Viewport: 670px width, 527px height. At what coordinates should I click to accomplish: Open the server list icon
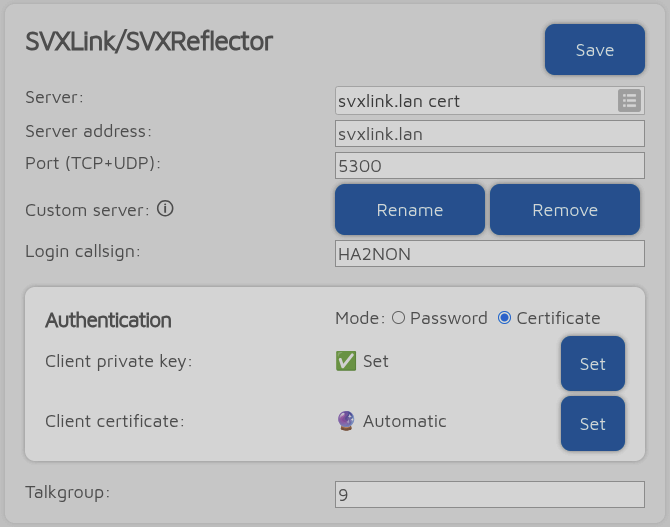click(629, 101)
